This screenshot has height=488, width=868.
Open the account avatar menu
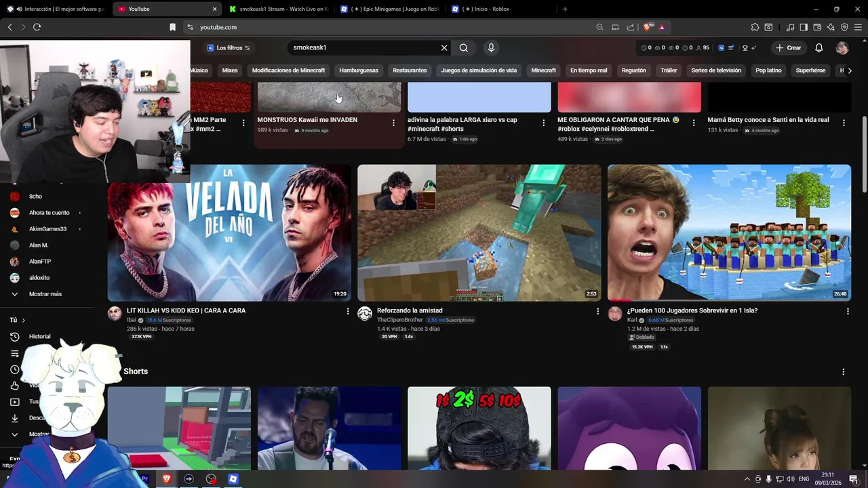click(842, 48)
